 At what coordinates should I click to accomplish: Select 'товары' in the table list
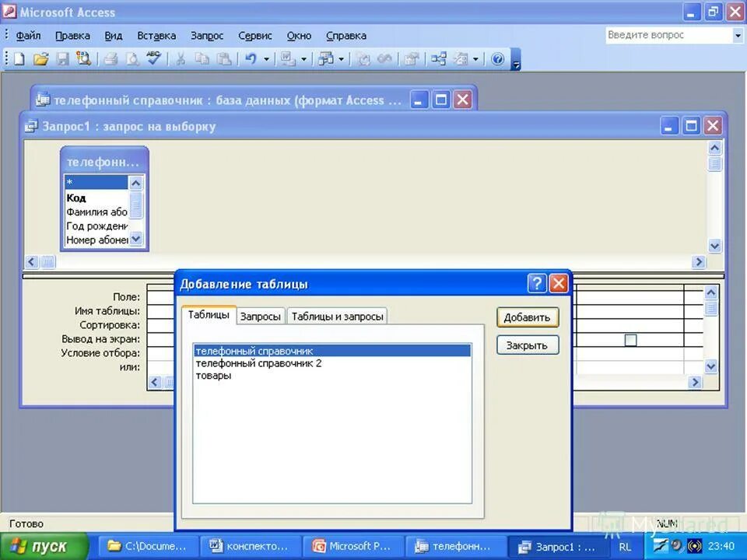[x=332, y=375]
